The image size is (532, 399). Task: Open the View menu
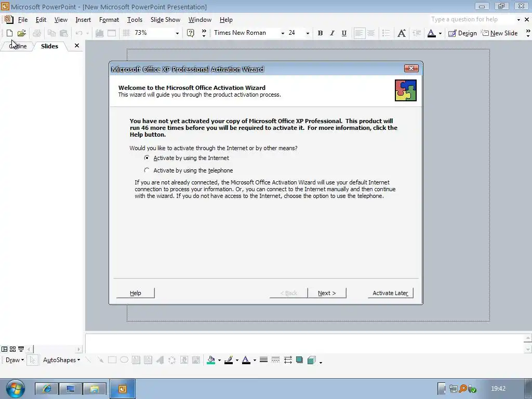61,20
